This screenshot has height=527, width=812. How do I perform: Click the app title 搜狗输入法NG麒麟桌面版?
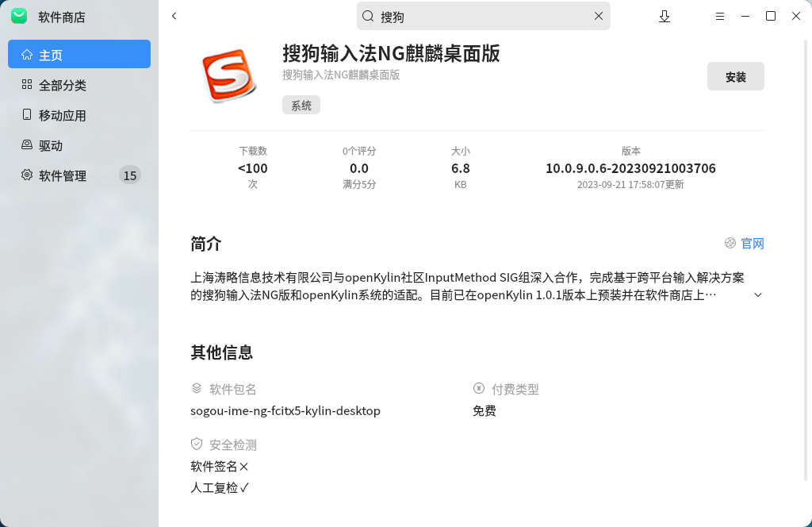tap(391, 53)
